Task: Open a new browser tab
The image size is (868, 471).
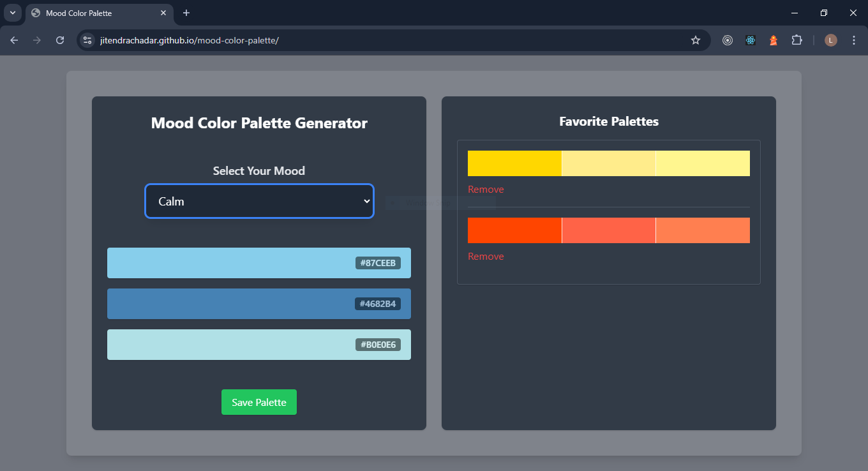Action: [186, 13]
